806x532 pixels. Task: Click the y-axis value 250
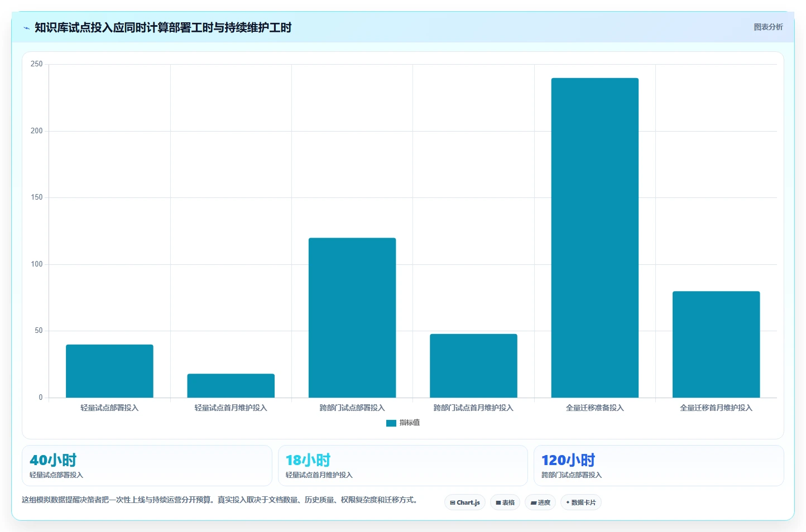click(37, 64)
